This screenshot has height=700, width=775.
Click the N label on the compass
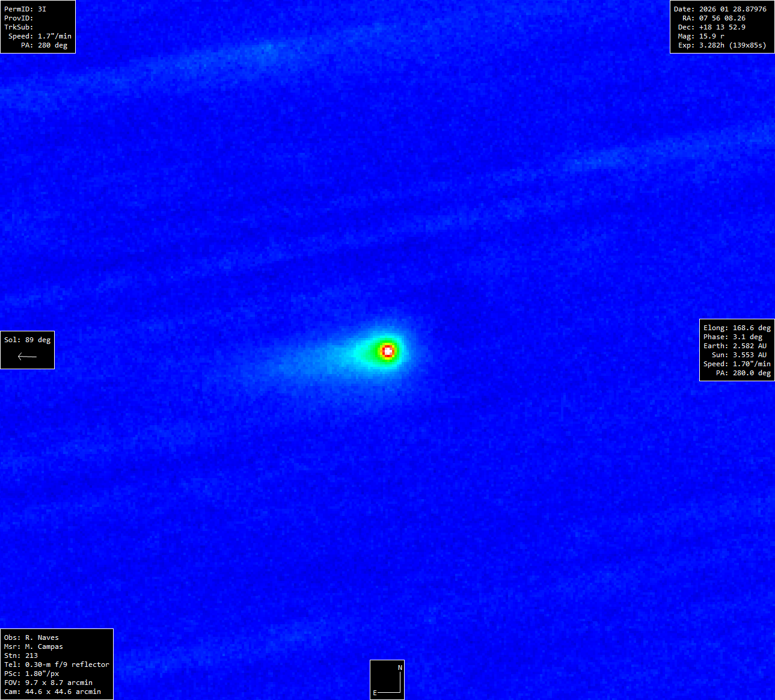coord(400,668)
